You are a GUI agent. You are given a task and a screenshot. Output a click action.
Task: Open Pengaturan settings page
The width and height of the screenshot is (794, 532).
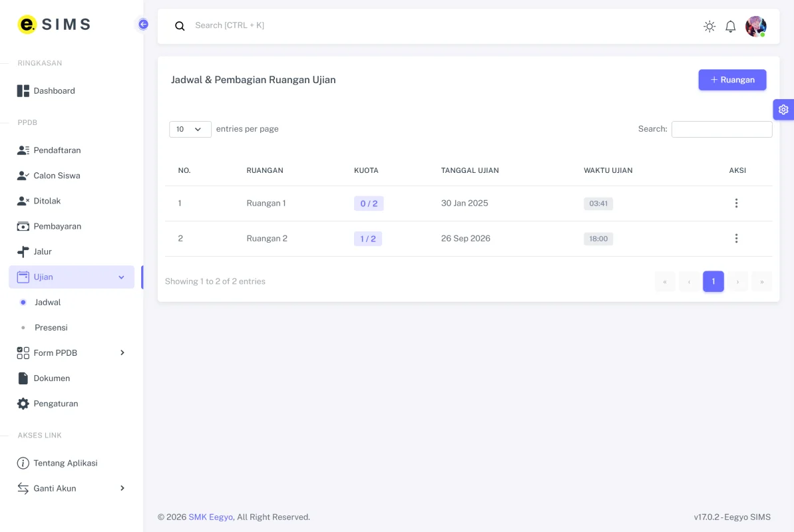(x=71, y=404)
